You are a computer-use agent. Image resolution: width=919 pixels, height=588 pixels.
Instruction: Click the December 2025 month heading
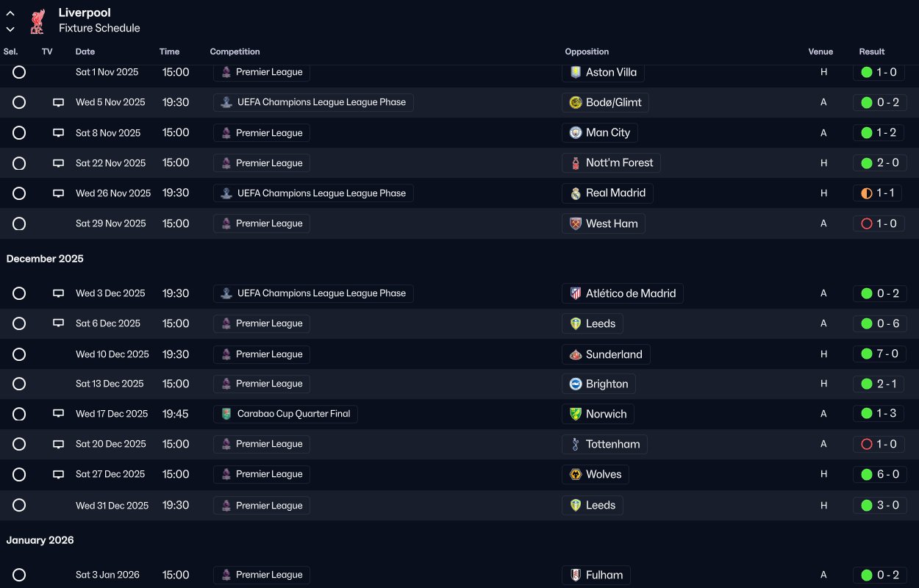click(x=45, y=259)
